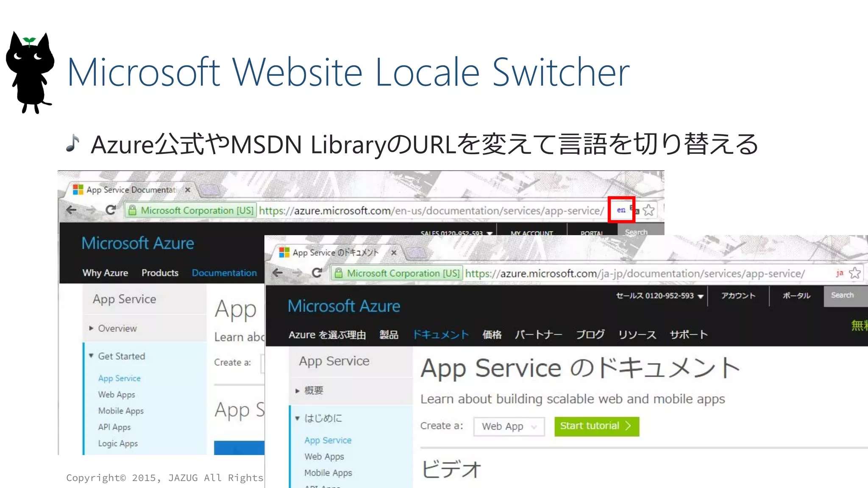Click the ja locale switcher icon in front browser
The width and height of the screenshot is (868, 488).
coord(839,273)
